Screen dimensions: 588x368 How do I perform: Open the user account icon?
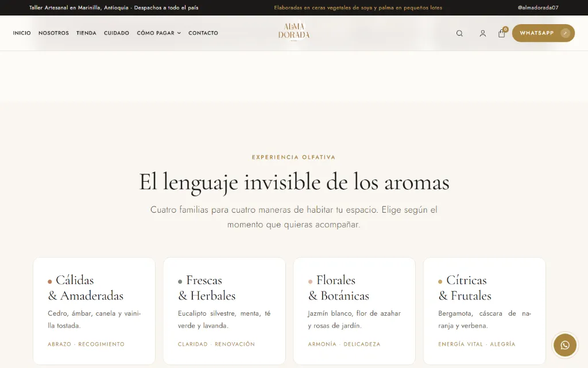coord(482,33)
